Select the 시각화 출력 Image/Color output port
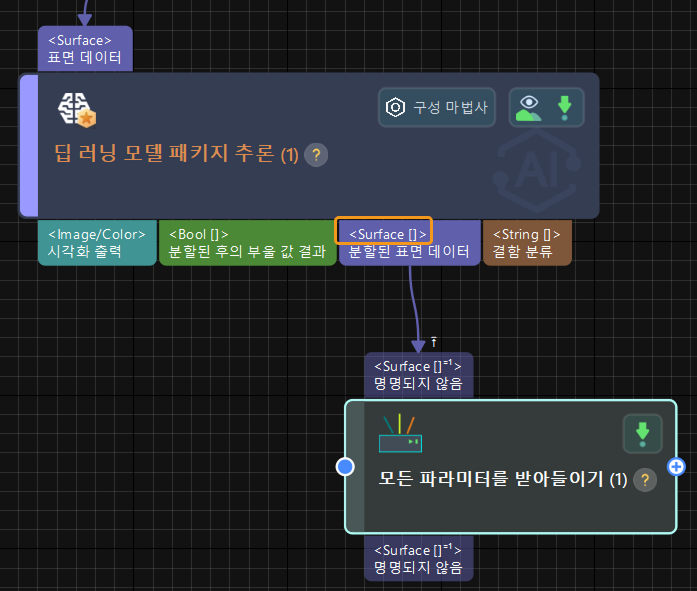 (97, 243)
